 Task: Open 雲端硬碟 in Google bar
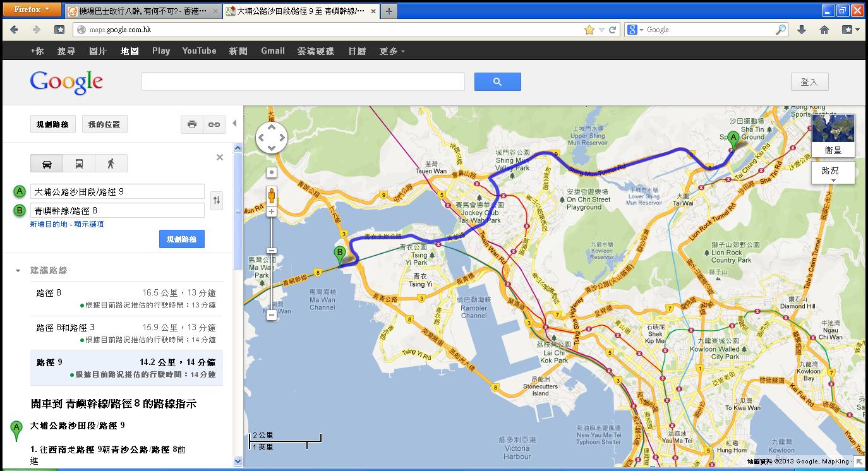(x=316, y=51)
